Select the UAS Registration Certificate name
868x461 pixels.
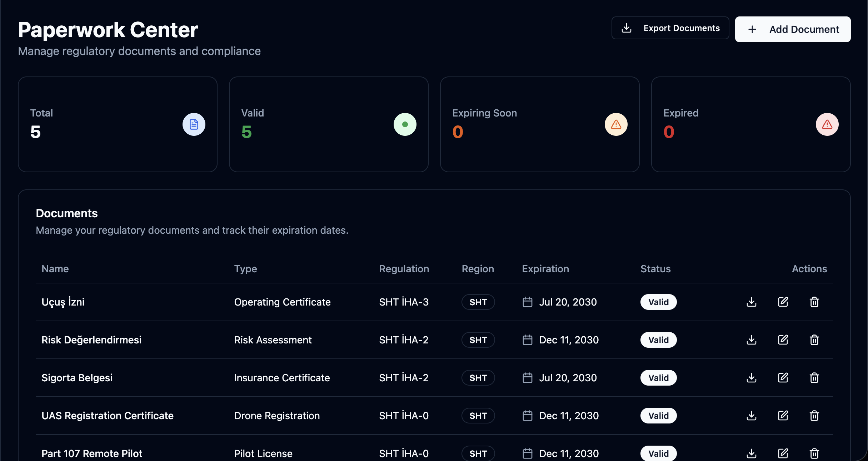point(108,416)
